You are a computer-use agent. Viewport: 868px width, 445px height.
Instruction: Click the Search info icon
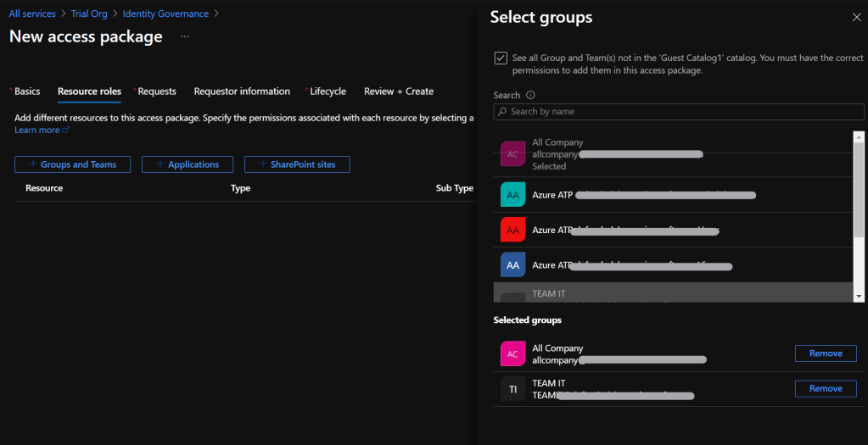click(x=530, y=96)
